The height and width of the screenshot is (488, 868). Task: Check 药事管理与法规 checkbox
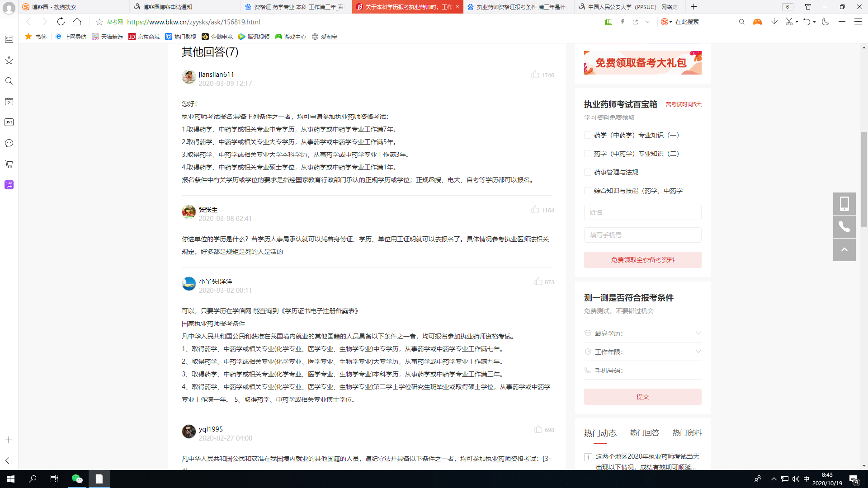pos(588,172)
